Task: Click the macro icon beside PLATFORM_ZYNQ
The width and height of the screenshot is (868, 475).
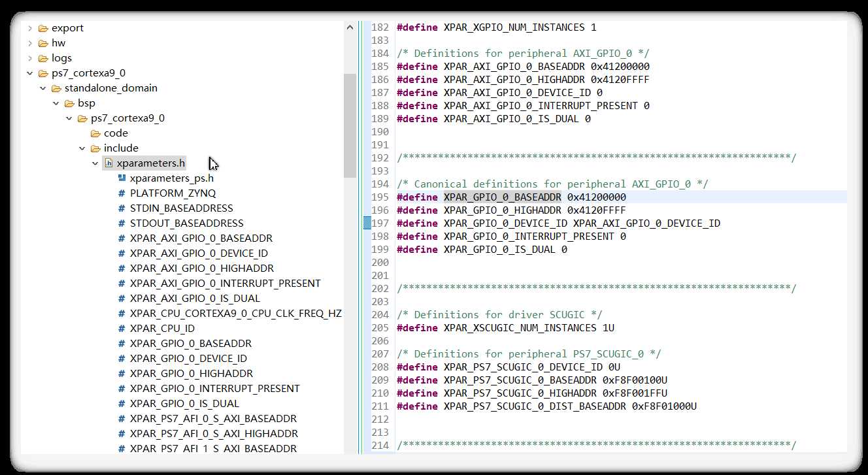Action: (122, 193)
